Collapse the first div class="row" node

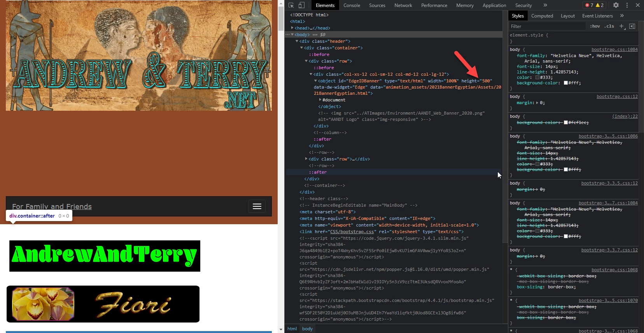click(306, 61)
